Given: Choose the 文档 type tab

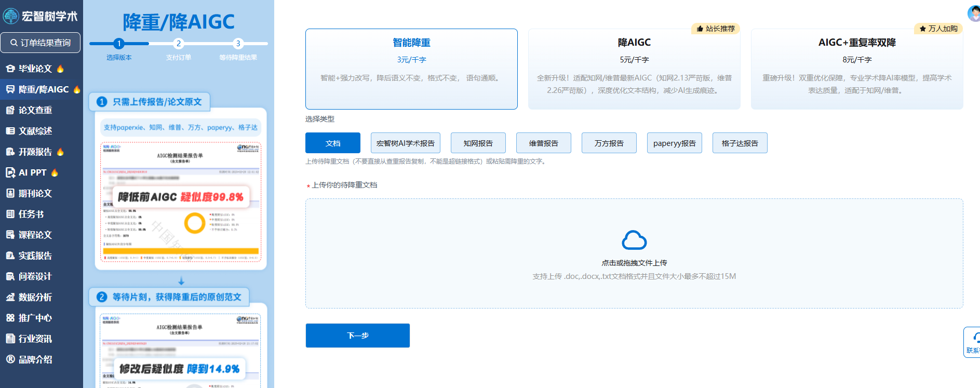Looking at the screenshot, I should (333, 143).
